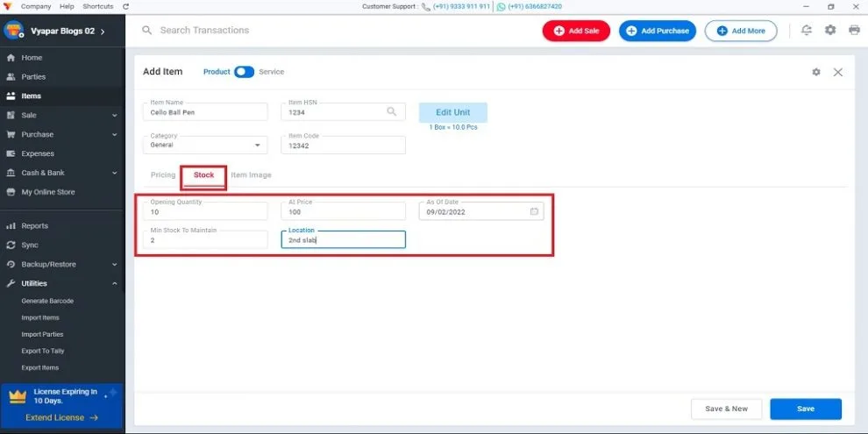Expand the Purchase submenu
This screenshot has width=868, height=434.
tap(115, 134)
